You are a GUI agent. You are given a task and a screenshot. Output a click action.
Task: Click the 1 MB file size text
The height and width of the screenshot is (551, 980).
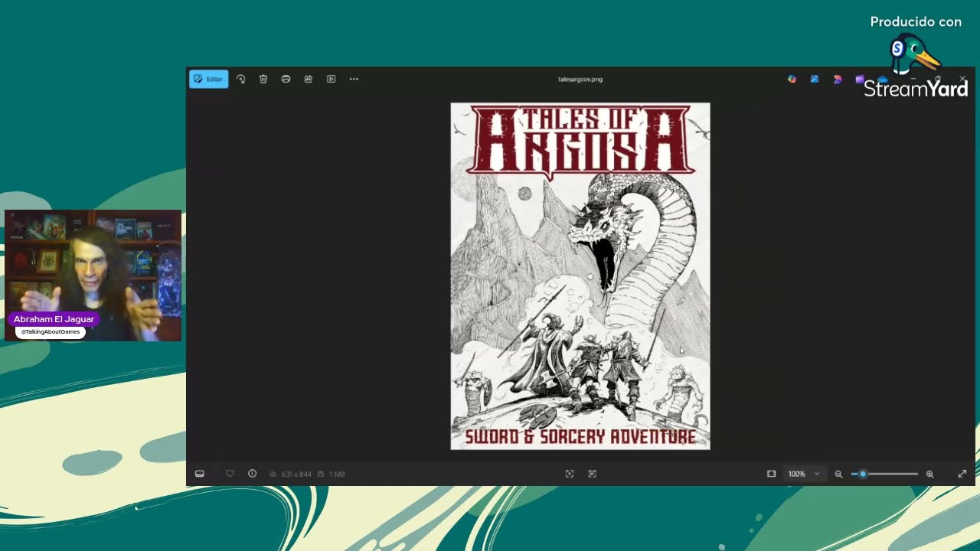[x=337, y=474]
